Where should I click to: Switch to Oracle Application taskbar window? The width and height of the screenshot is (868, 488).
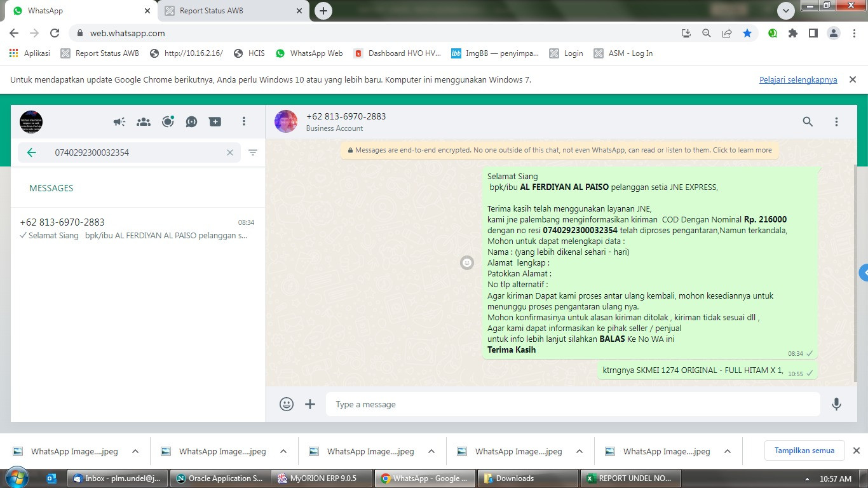[220, 478]
